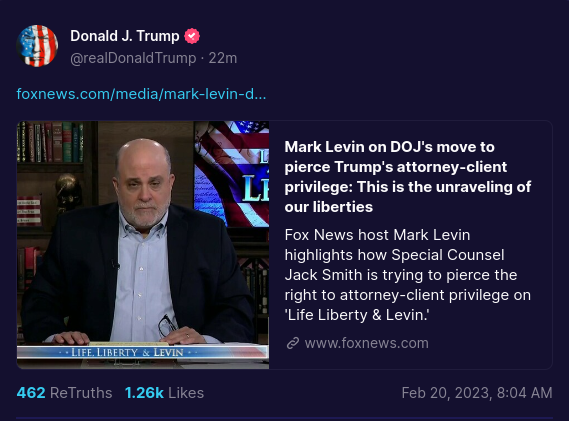Open the 22m relative timestamp
This screenshot has height=421, width=569.
222,58
